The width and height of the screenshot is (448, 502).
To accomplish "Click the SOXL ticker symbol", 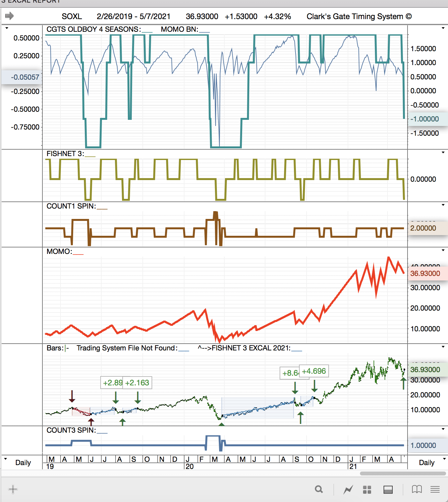I will [x=72, y=17].
